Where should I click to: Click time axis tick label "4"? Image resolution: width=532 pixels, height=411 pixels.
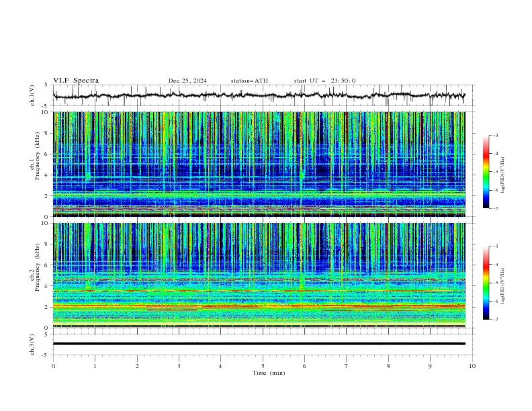(220, 366)
